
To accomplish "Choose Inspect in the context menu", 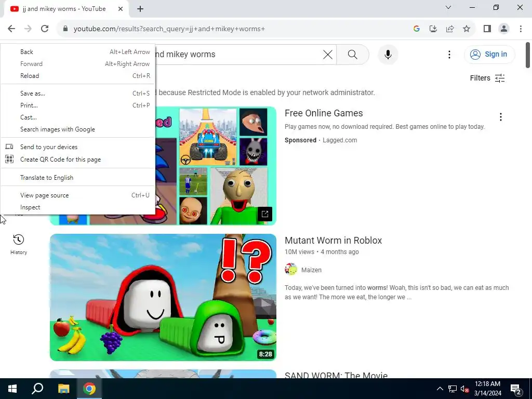I will click(78, 207).
